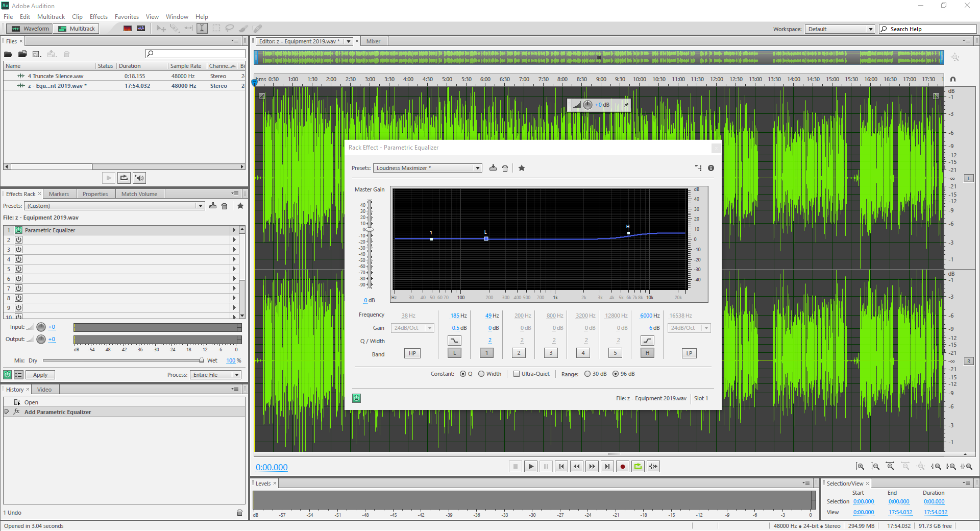This screenshot has width=980, height=531.
Task: Open channel map editor icon in EQ
Action: click(698, 168)
